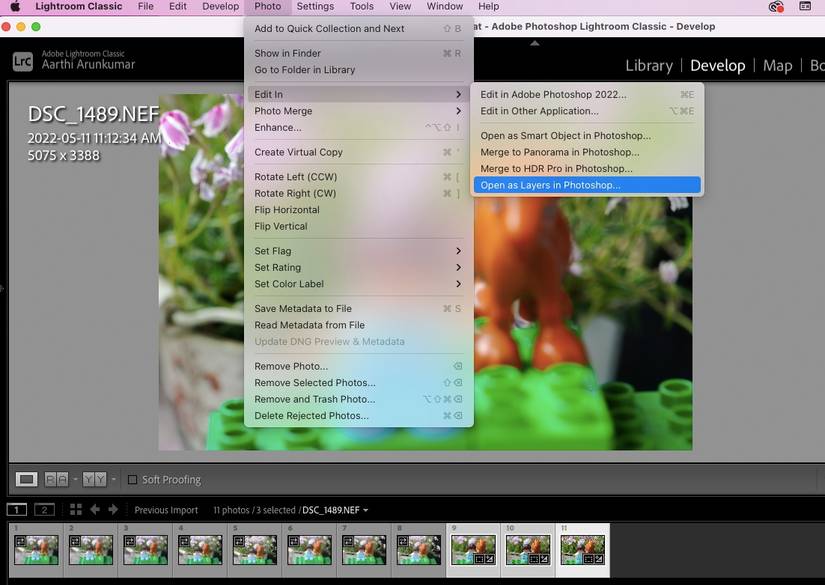This screenshot has height=585, width=825.
Task: Click the Develop module tab
Action: click(x=718, y=65)
